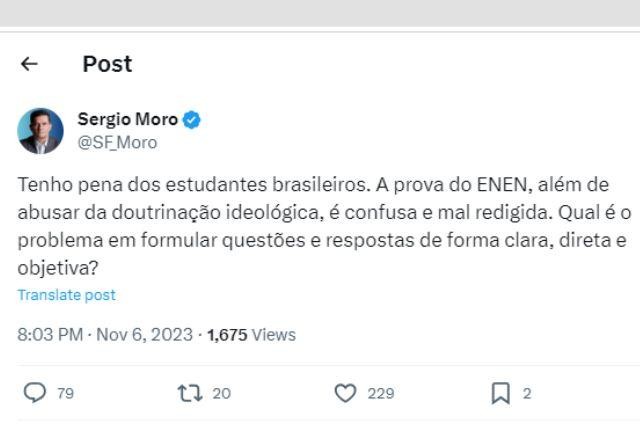640x440 pixels.
Task: Open the 1,675 Views count
Action: tap(251, 335)
